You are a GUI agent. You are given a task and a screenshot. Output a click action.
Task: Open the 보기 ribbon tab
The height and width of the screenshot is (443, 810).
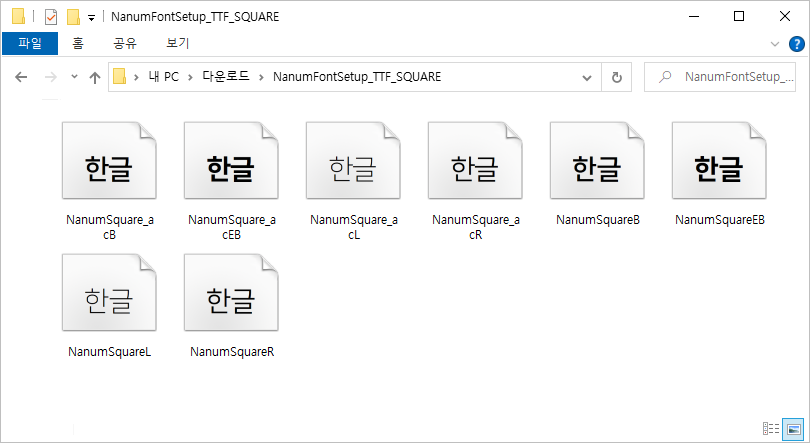click(178, 43)
